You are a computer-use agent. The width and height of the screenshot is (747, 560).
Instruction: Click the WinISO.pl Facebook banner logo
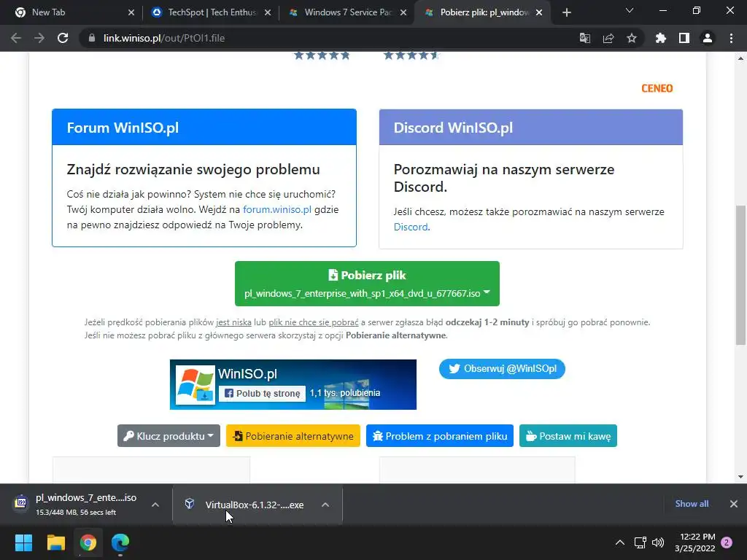coord(196,385)
